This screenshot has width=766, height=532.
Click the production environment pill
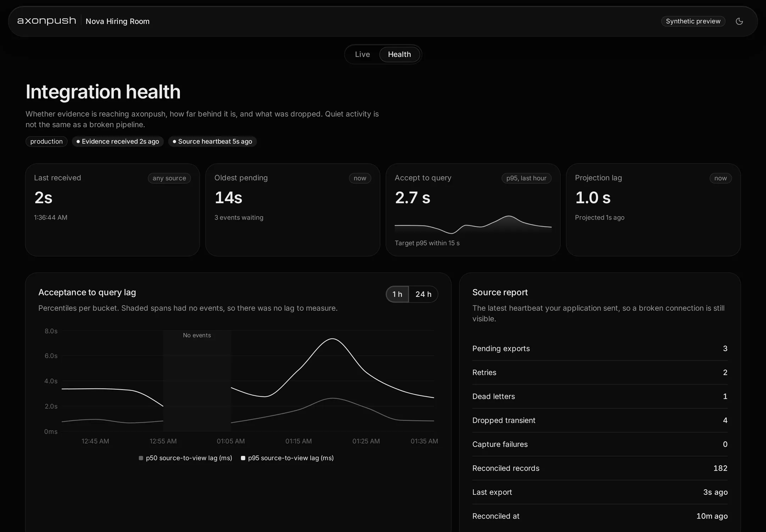[x=46, y=141]
